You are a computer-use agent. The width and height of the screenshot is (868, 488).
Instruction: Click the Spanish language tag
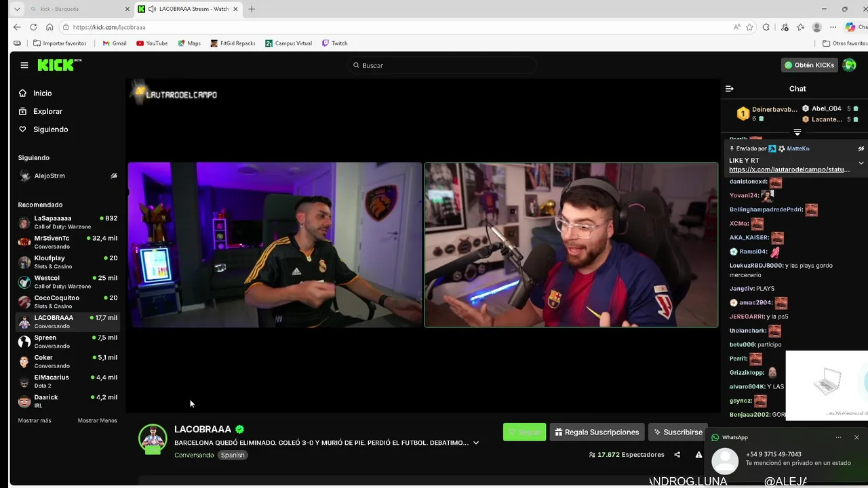(x=233, y=455)
